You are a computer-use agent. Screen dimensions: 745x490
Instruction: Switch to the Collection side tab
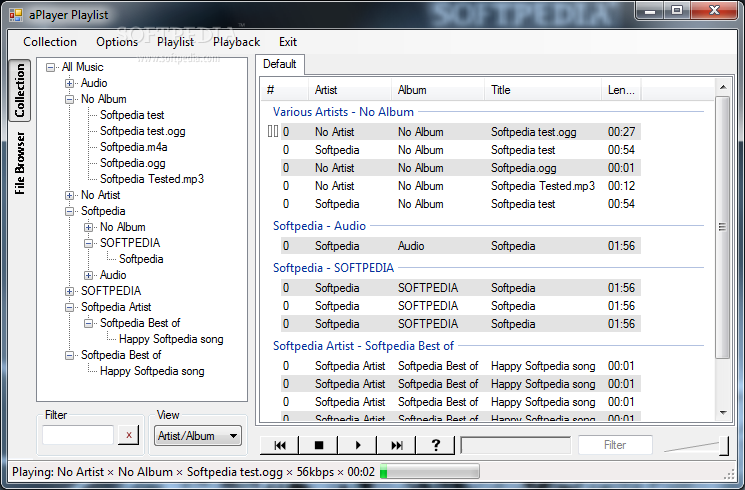click(19, 90)
